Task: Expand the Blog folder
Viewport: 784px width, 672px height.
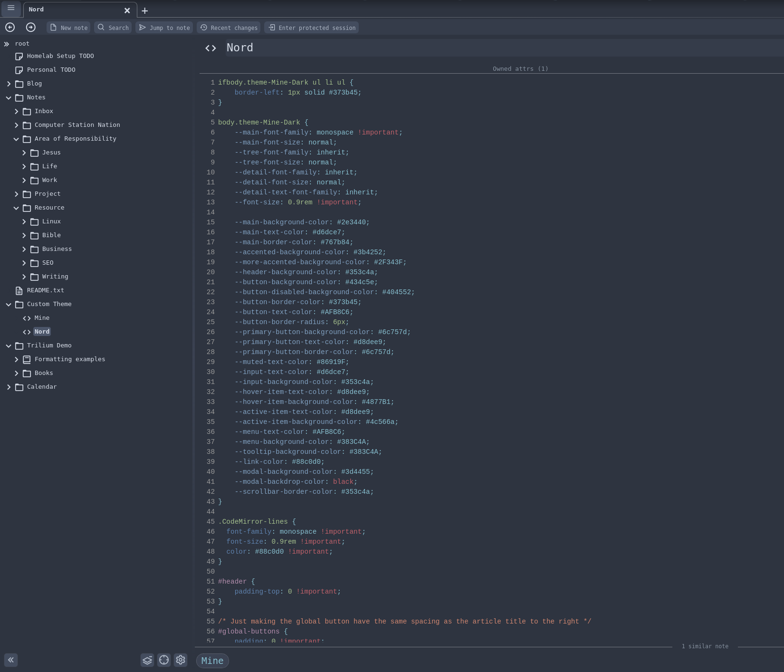Action: click(x=9, y=84)
